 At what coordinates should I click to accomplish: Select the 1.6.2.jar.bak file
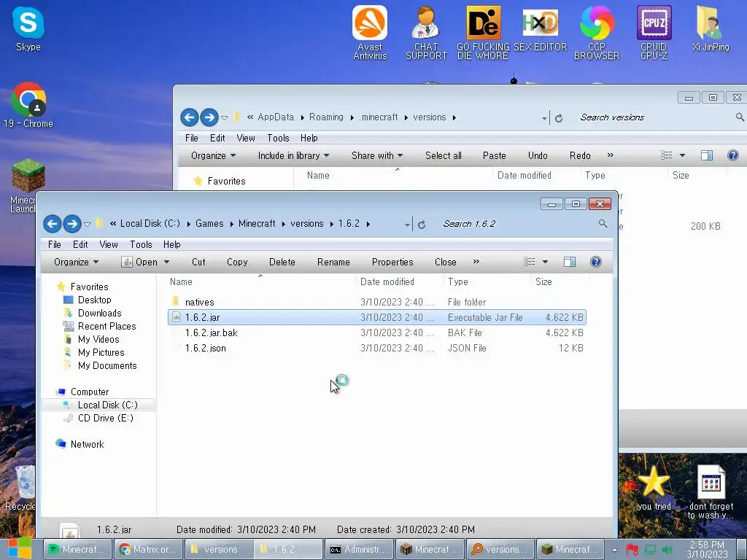pos(376,332)
